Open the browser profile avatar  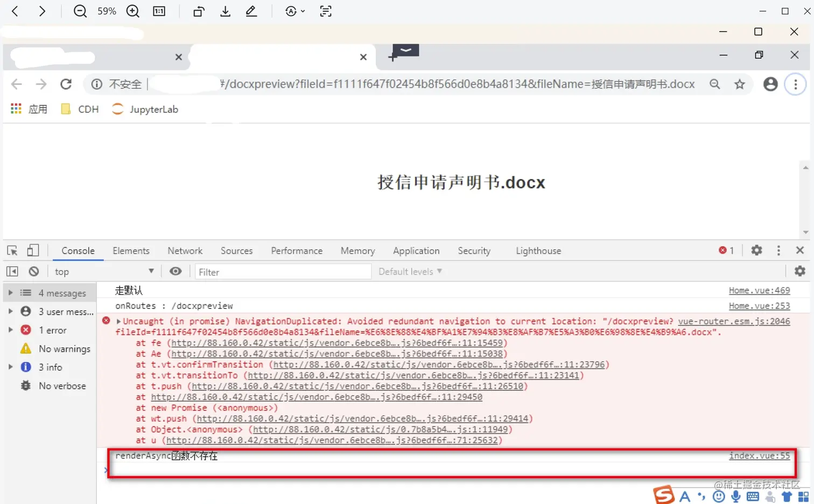(x=771, y=84)
